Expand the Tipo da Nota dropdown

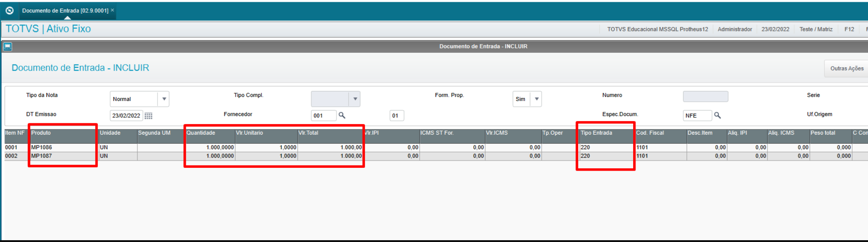tap(164, 99)
